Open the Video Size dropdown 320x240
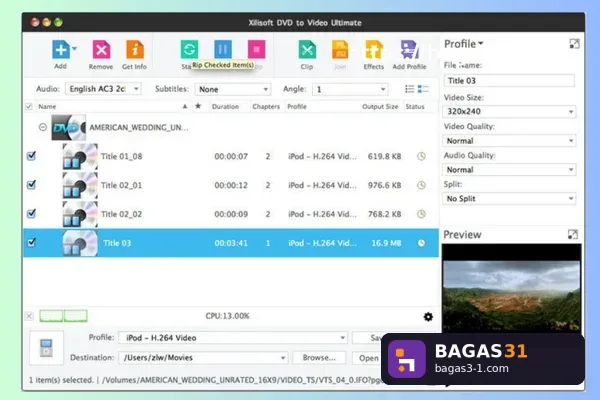Screen dimensions: 600x400 (x=509, y=111)
